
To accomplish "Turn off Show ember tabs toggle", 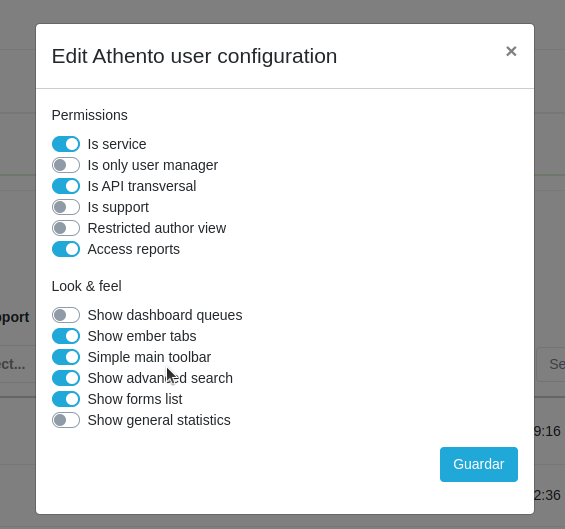I will 66,336.
